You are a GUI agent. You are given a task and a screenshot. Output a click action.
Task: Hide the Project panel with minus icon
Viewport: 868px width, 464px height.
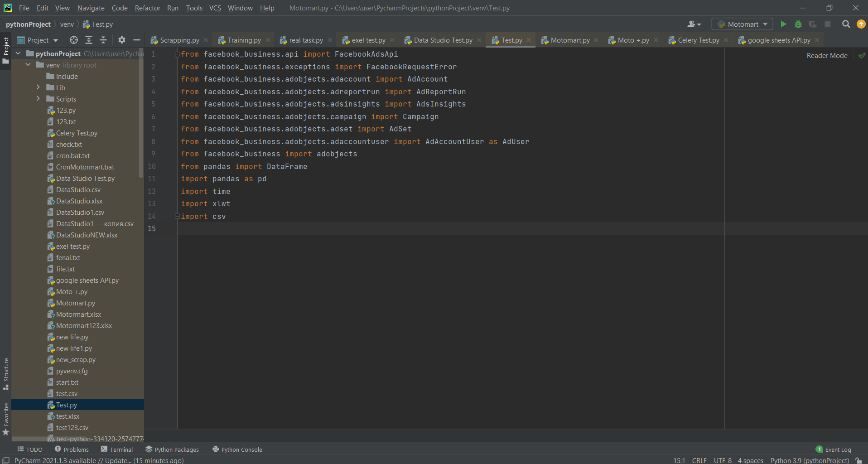click(x=136, y=40)
